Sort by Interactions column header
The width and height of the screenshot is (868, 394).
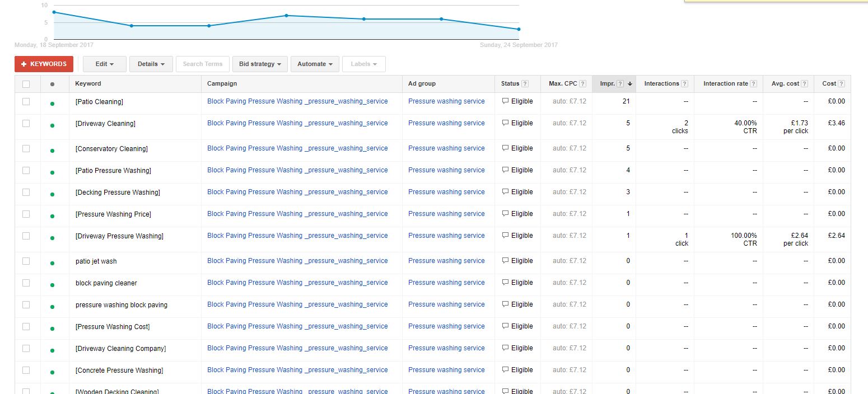tap(661, 83)
